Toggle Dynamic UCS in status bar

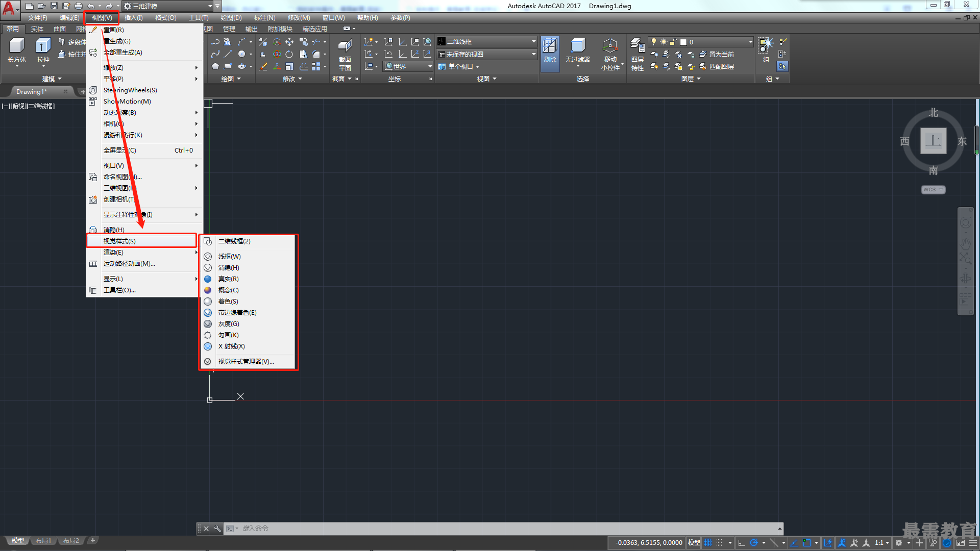coord(827,543)
